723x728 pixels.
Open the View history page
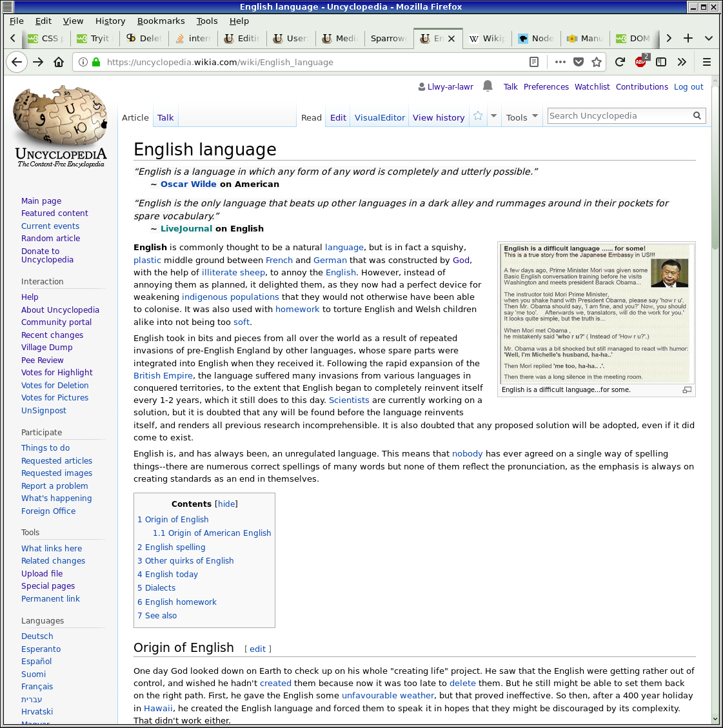[439, 118]
